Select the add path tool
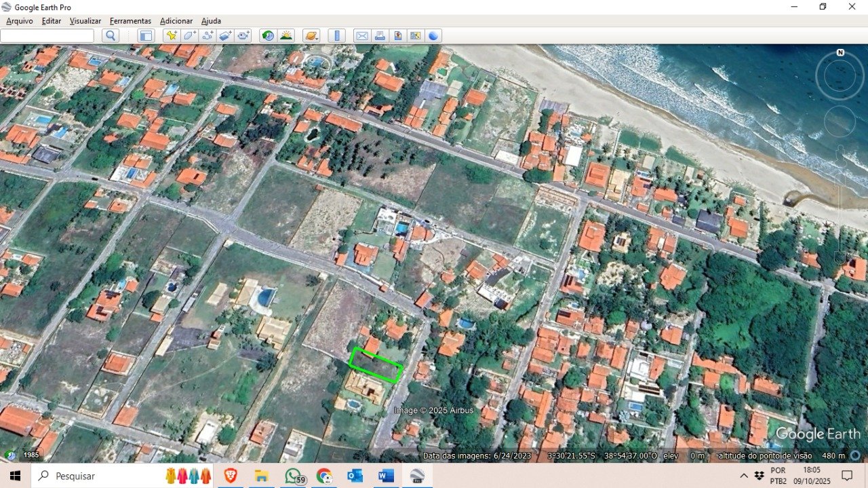 [208, 36]
